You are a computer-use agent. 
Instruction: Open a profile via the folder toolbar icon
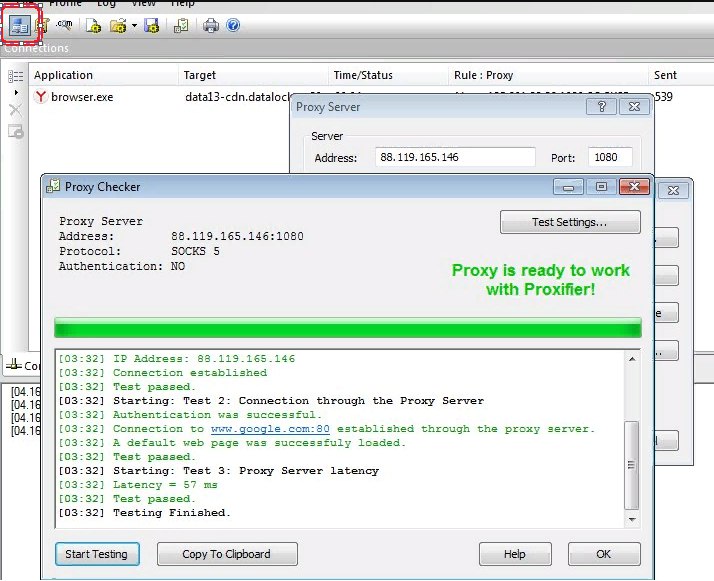118,25
